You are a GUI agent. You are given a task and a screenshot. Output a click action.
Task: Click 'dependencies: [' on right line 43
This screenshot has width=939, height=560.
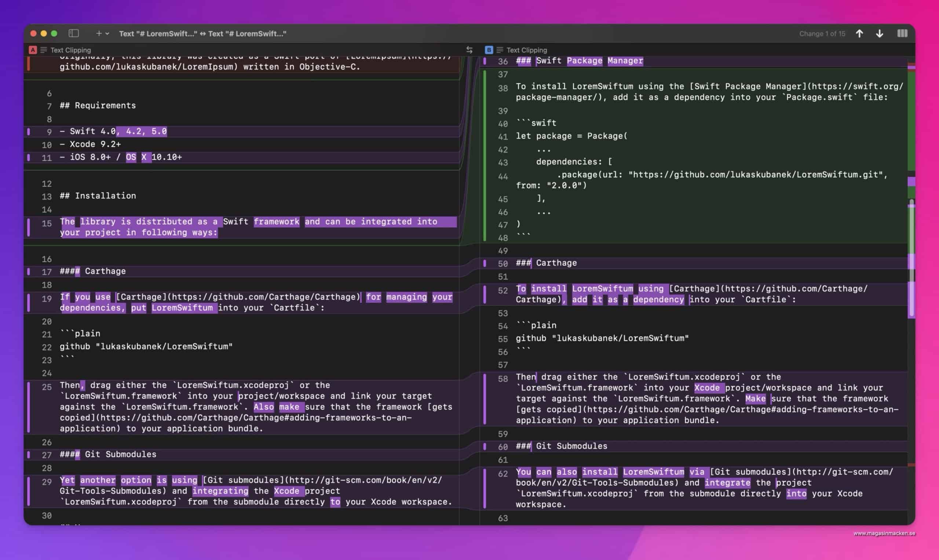[574, 161]
